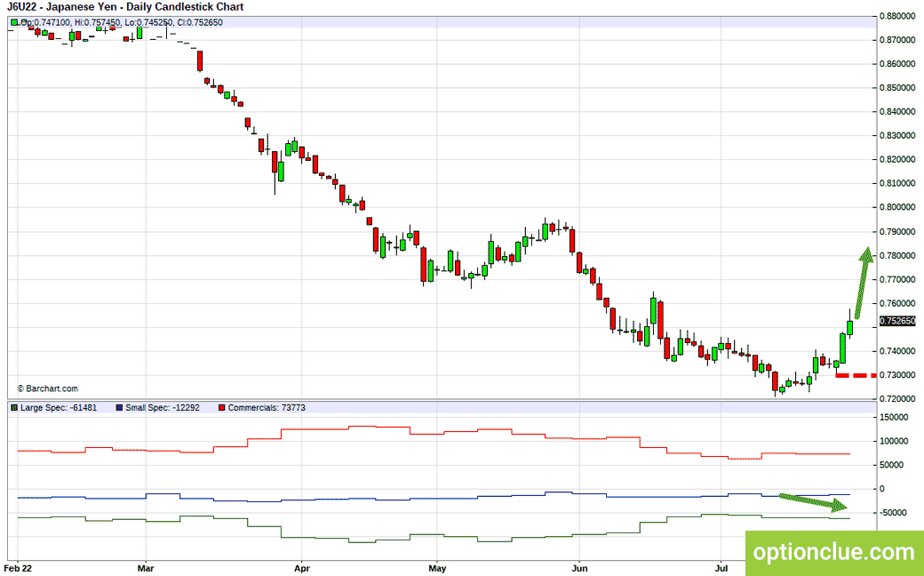Click the © Barchart.com copyright text
This screenshot has width=924, height=576.
[47, 388]
